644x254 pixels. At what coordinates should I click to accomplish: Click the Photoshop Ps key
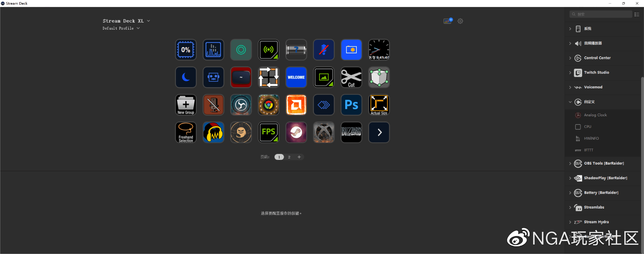351,105
